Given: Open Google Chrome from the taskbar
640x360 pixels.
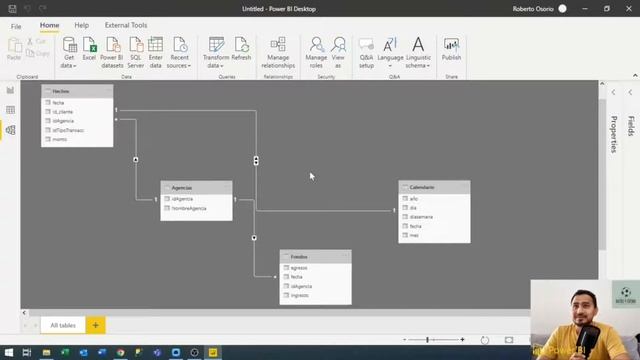Looking at the screenshot, I should pyautogui.click(x=120, y=352).
